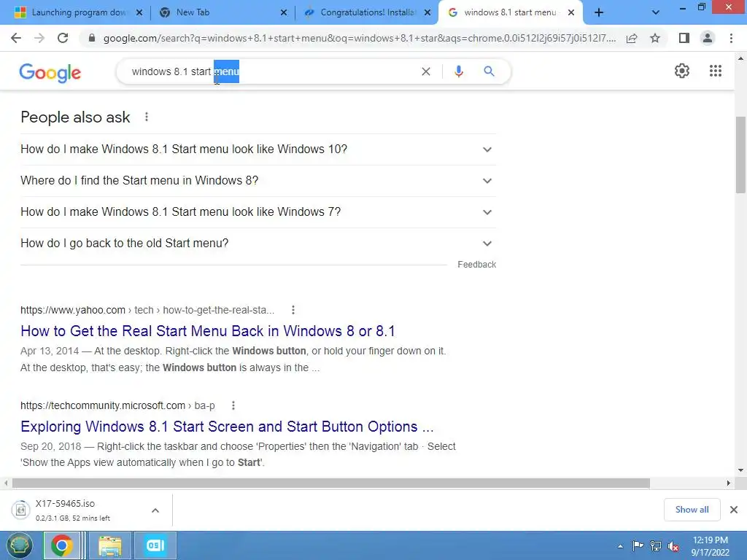Open Action Center flag icon
The image size is (747, 560).
point(638,546)
